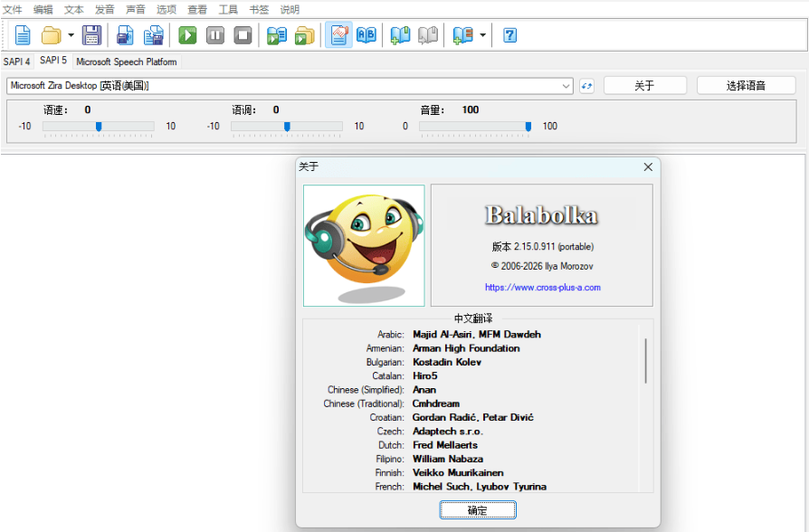This screenshot has width=809, height=532.
Task: Click the Balabolka smiley logo image
Action: [364, 246]
